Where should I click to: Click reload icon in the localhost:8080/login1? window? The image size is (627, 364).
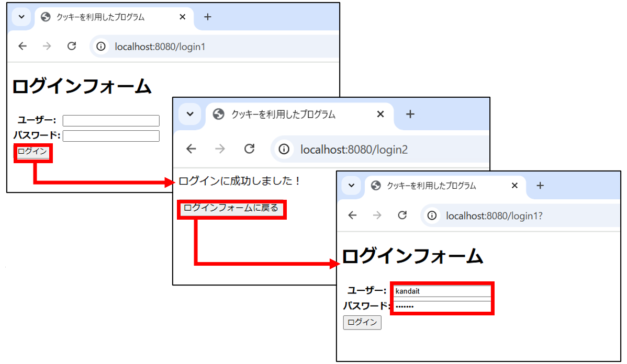click(402, 215)
